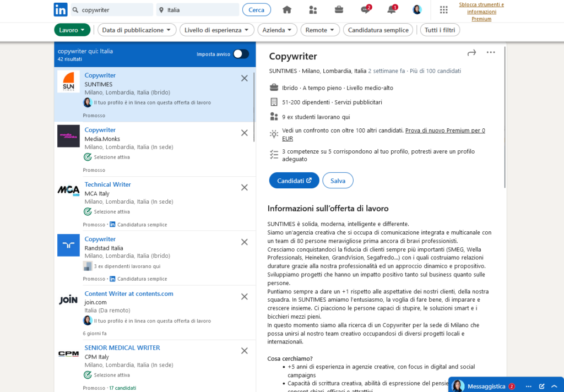This screenshot has width=564, height=392.
Task: Open the notifications bell icon
Action: click(x=392, y=9)
